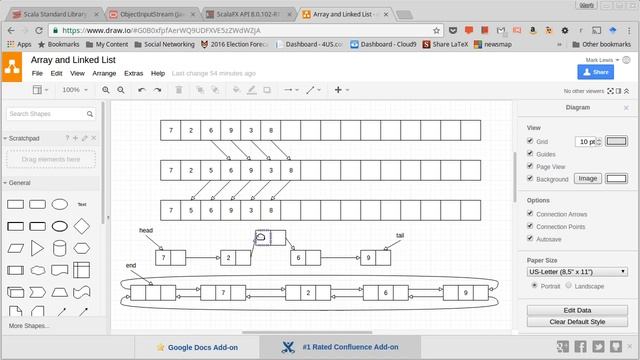Select the Text shape in General

click(82, 204)
